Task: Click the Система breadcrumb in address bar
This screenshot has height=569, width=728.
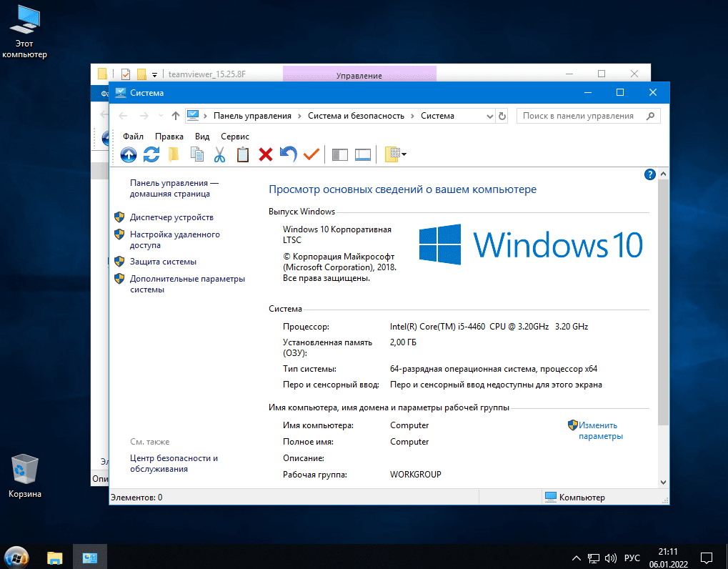Action: coord(437,116)
